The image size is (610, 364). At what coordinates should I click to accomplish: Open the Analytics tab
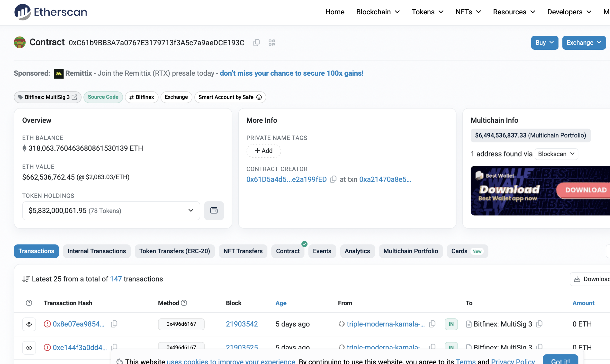coord(357,251)
